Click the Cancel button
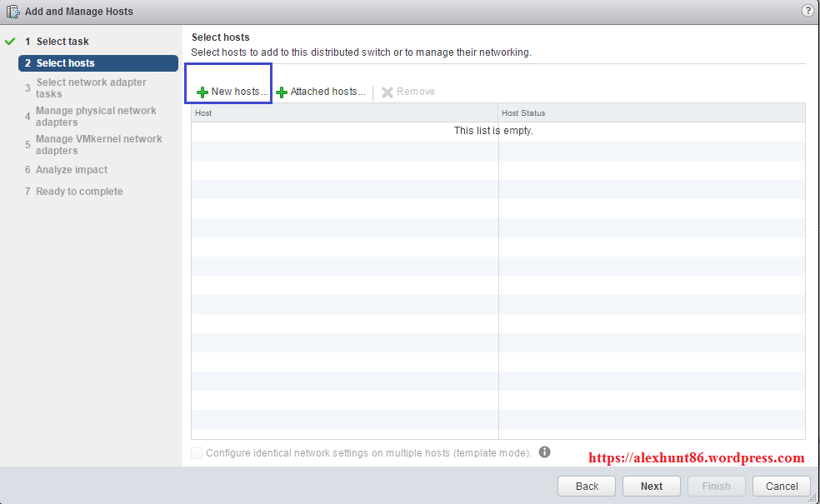This screenshot has width=820, height=504. click(782, 487)
